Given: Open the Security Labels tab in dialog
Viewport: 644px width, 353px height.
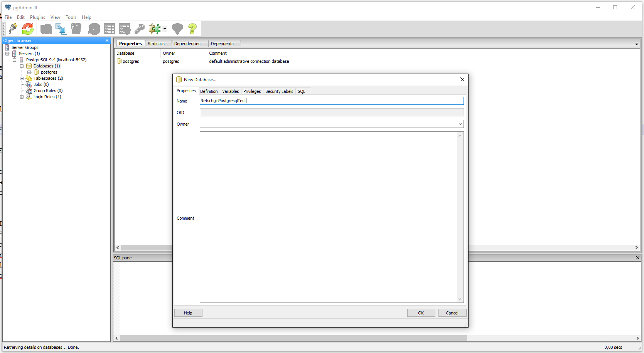Looking at the screenshot, I should pyautogui.click(x=279, y=91).
